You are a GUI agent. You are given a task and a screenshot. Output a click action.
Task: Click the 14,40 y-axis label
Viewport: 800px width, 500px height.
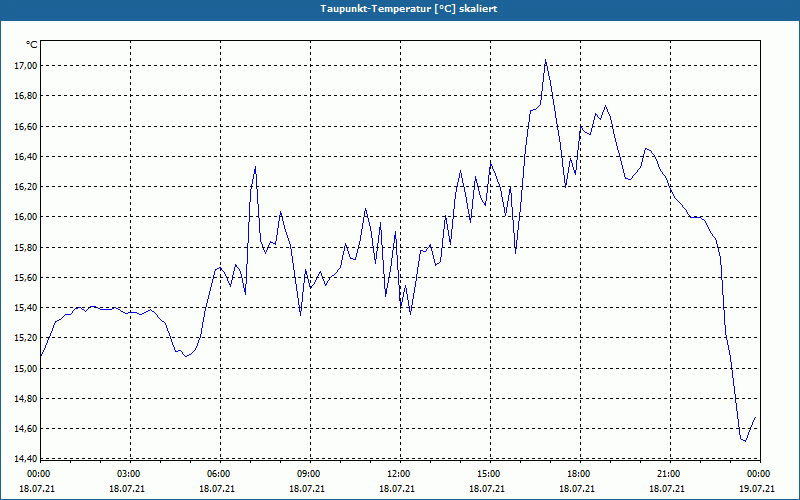click(26, 459)
